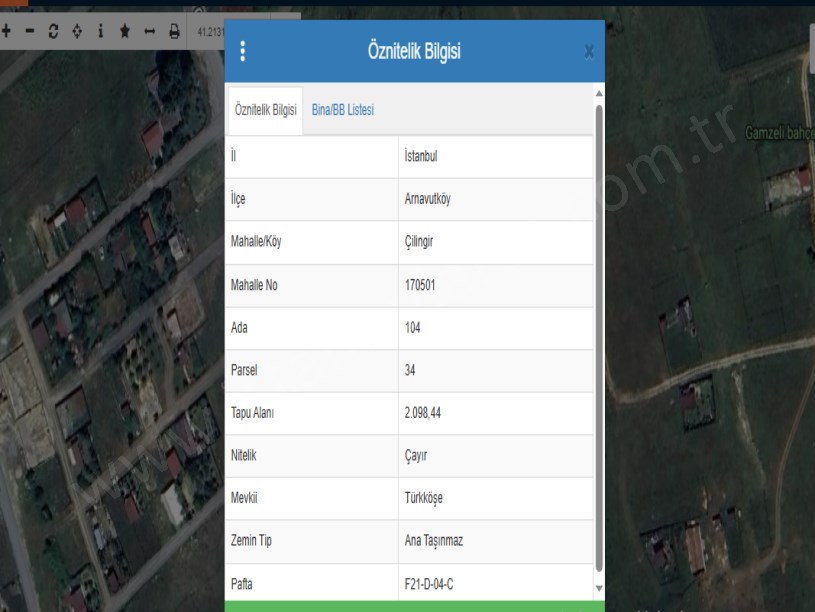
Task: Open the three-dot dialog menu
Action: click(x=243, y=52)
